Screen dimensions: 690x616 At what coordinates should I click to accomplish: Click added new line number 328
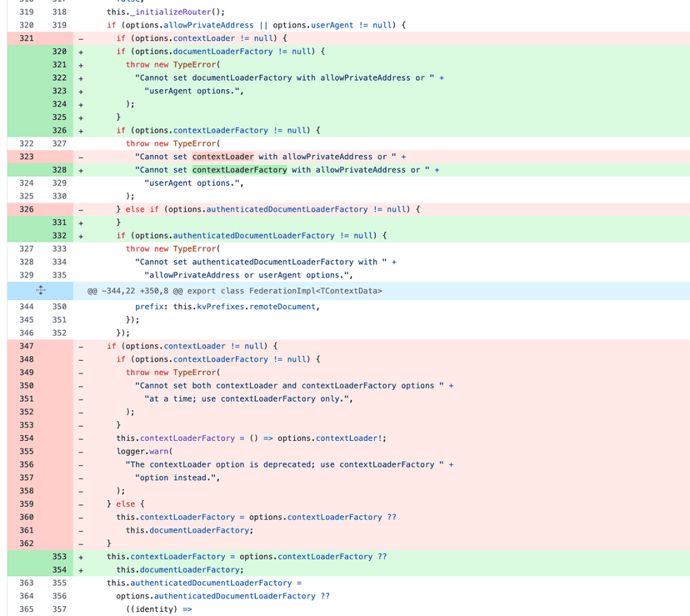pos(58,170)
